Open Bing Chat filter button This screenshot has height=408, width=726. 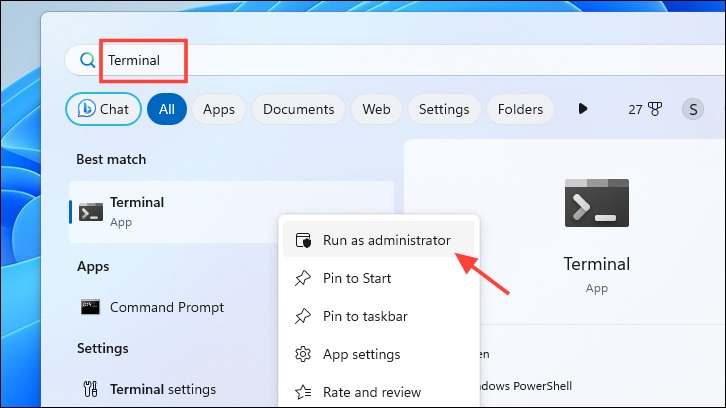[103, 109]
